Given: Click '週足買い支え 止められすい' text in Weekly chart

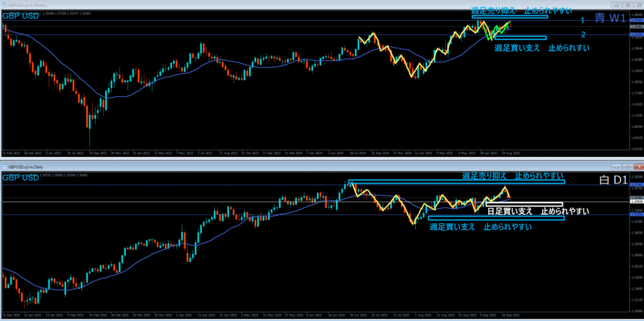Looking at the screenshot, I should pos(541,48).
